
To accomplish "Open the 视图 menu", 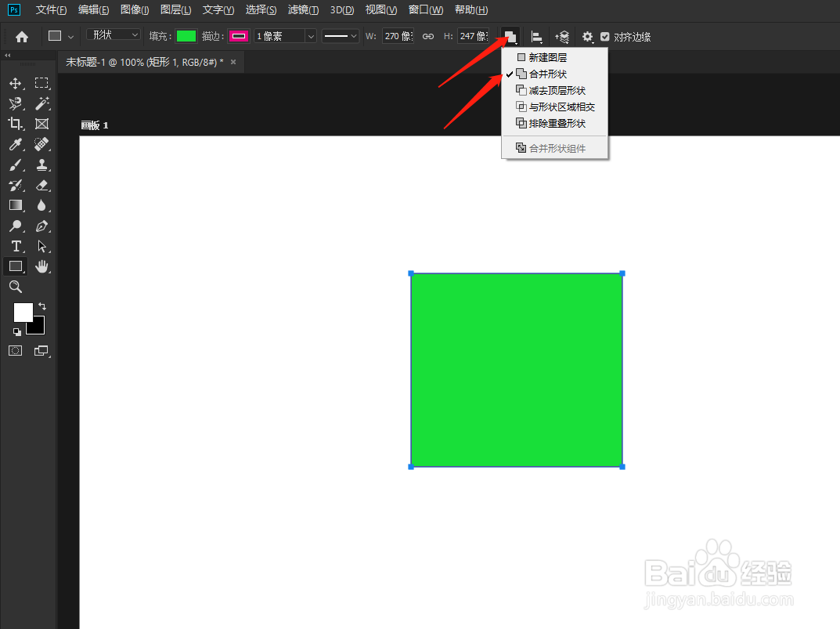I will click(381, 10).
